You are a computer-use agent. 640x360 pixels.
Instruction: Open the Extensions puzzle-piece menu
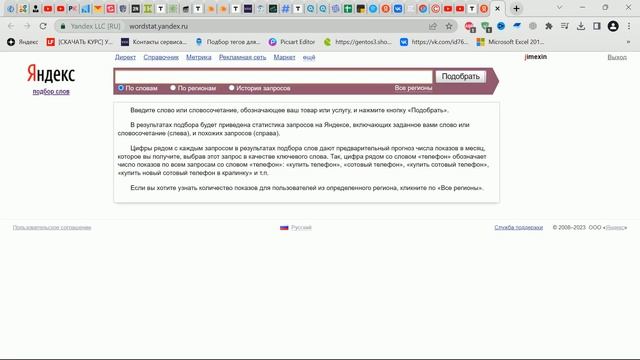tap(549, 26)
